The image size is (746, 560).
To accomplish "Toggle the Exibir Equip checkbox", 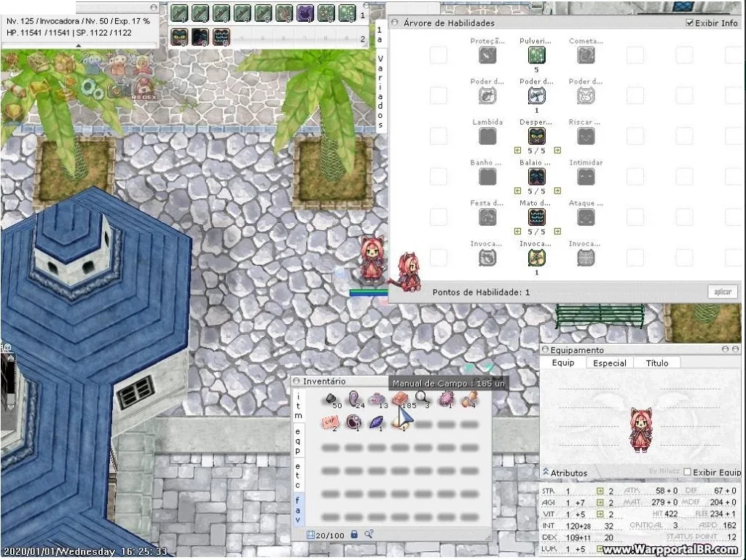I will click(687, 472).
